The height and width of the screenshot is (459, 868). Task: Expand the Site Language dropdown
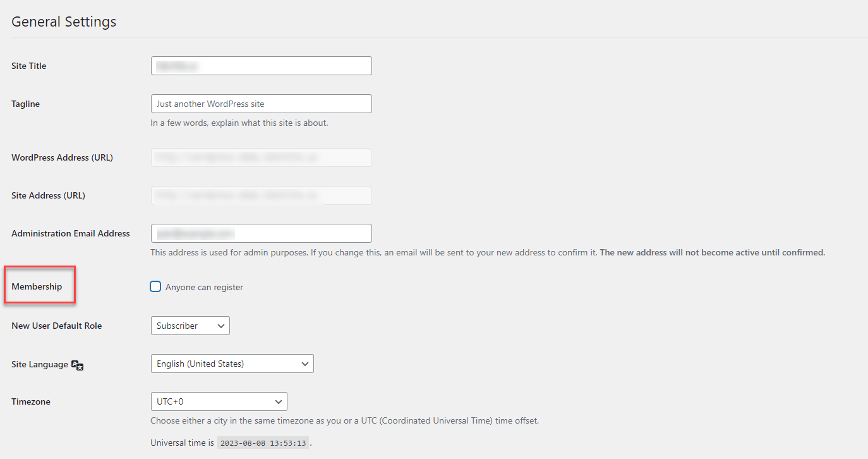pos(232,364)
